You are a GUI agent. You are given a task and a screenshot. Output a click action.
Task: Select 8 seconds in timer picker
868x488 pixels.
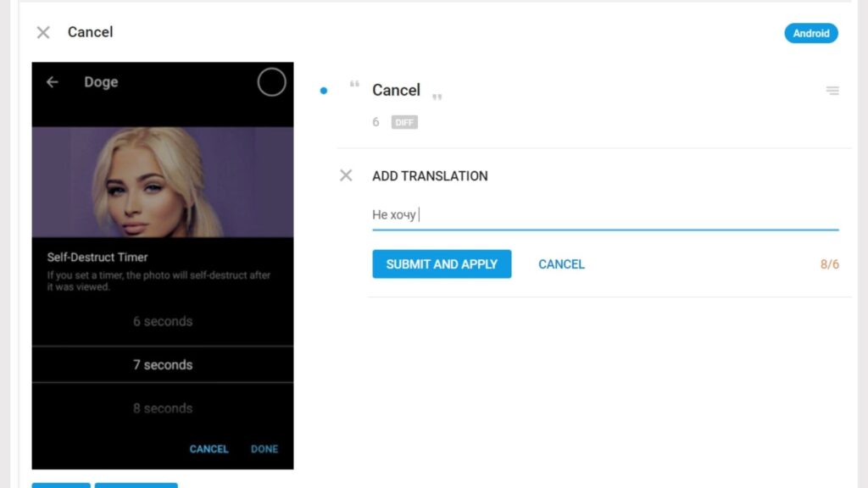(x=163, y=408)
